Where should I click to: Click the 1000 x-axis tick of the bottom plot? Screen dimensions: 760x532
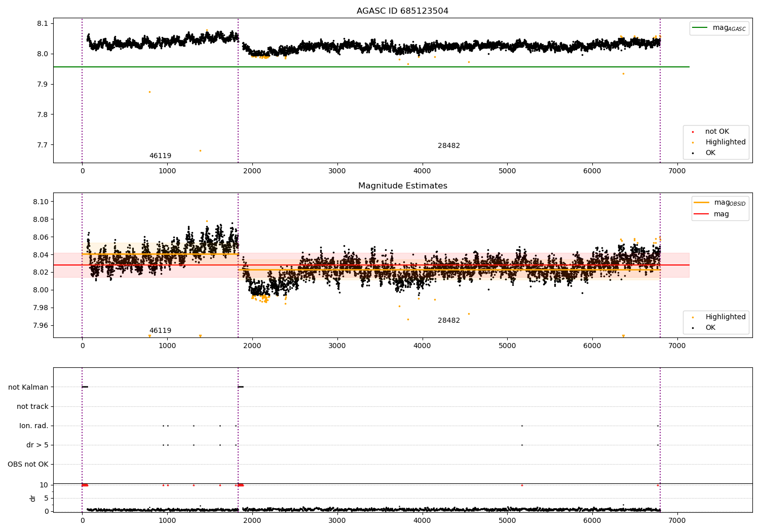pos(167,520)
